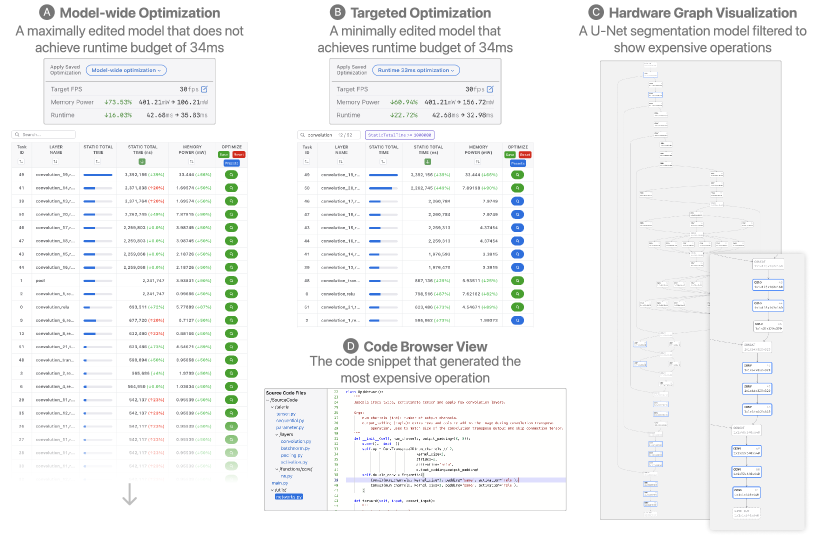Image resolution: width=830 pixels, height=547 pixels.
Task: Click 'def forward' line in code browser
Action: [x=394, y=500]
